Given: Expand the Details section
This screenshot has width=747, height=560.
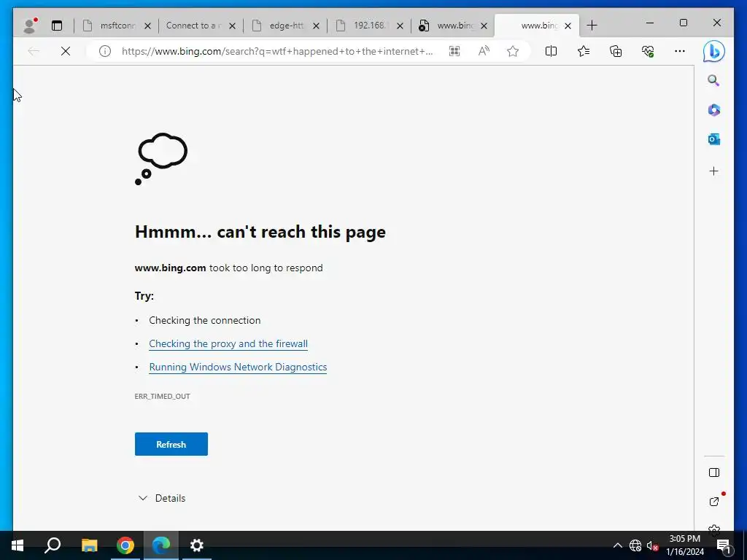Looking at the screenshot, I should pyautogui.click(x=162, y=498).
